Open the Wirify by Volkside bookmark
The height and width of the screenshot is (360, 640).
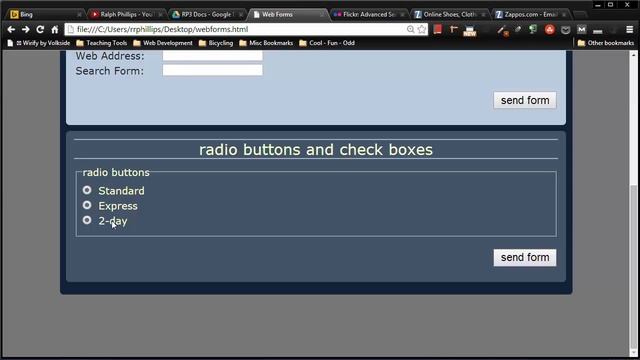pos(39,43)
